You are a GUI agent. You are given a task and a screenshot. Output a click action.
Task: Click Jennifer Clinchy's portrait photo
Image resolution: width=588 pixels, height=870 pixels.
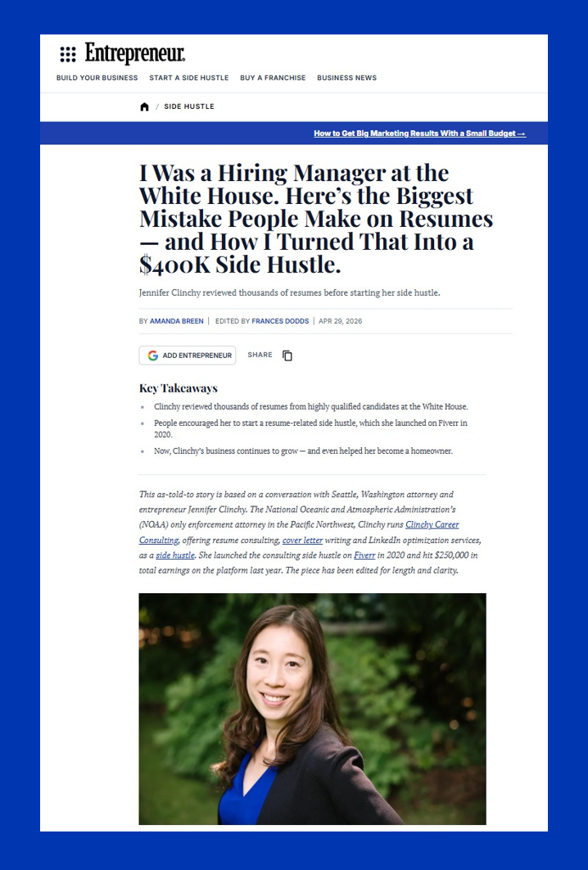pyautogui.click(x=312, y=709)
